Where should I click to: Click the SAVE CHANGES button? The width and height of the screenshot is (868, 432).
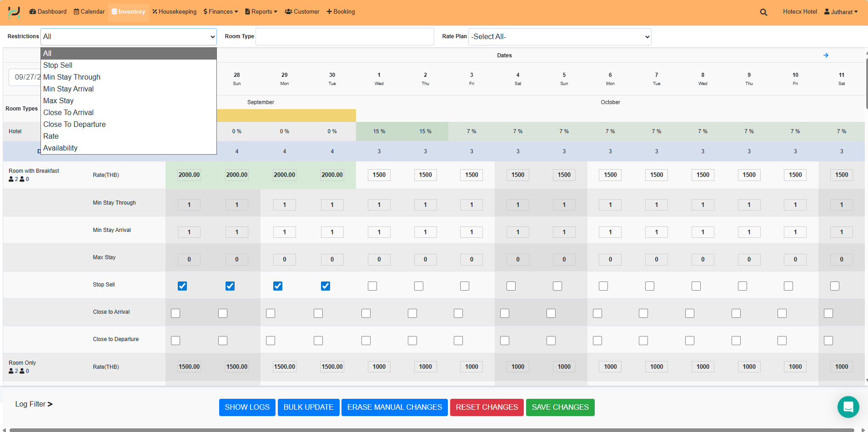(560, 407)
